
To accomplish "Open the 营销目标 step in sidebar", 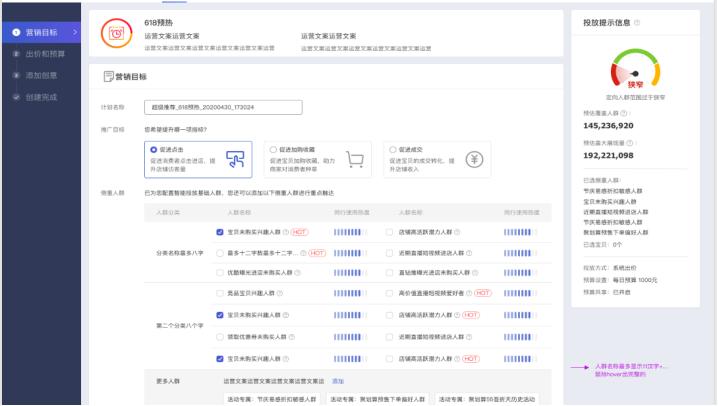I will coord(41,32).
